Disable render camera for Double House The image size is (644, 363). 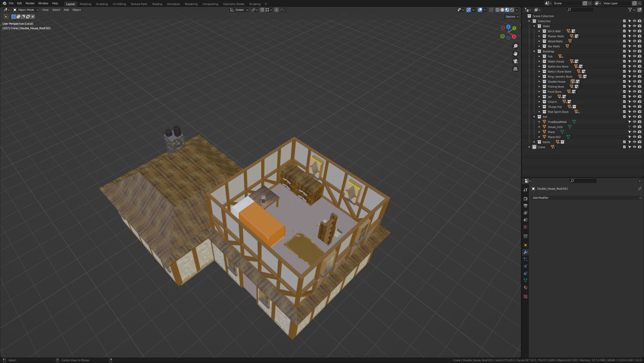tap(640, 81)
